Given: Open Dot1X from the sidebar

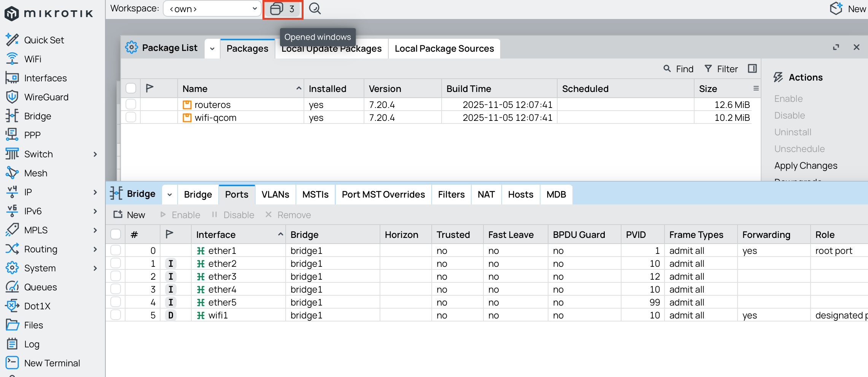Looking at the screenshot, I should click(x=37, y=306).
